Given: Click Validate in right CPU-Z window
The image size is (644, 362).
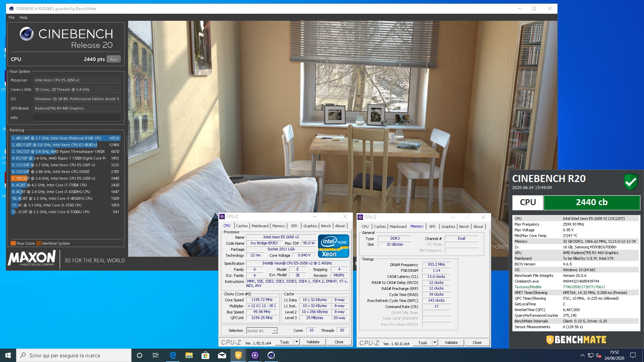Looking at the screenshot, I should (x=451, y=343).
